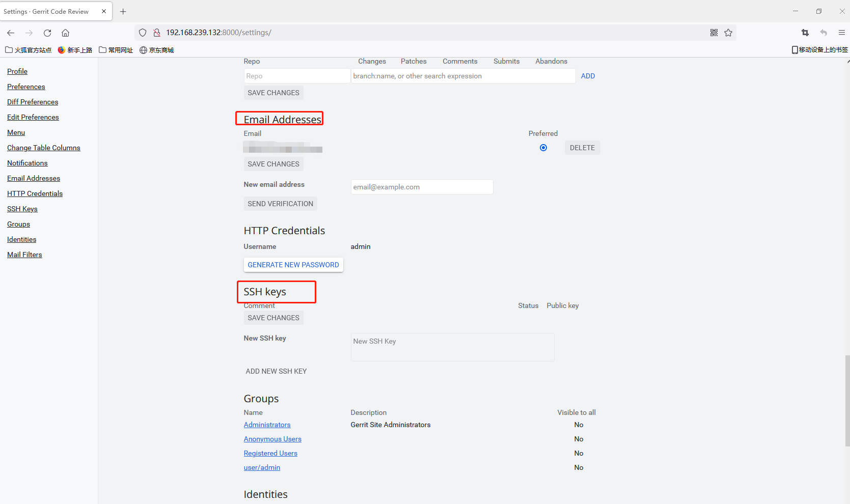Open the Registered Users group
The image size is (850, 504).
[270, 453]
